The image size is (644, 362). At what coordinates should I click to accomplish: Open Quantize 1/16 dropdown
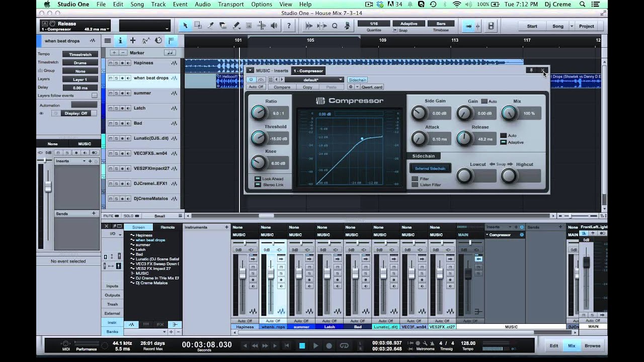pyautogui.click(x=373, y=24)
